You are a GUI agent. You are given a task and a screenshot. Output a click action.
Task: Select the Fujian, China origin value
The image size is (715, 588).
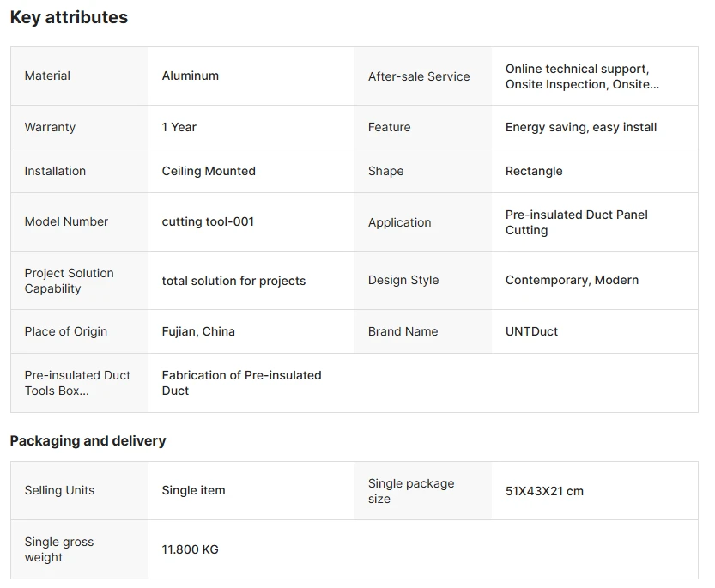tap(198, 331)
